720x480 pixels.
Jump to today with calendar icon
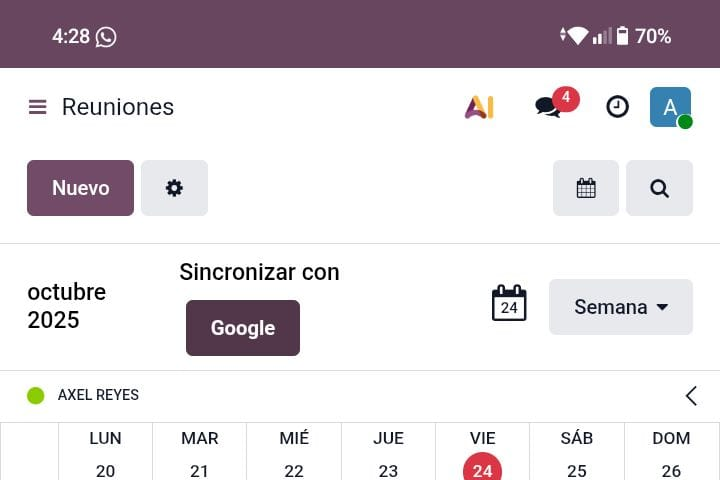[x=509, y=304]
